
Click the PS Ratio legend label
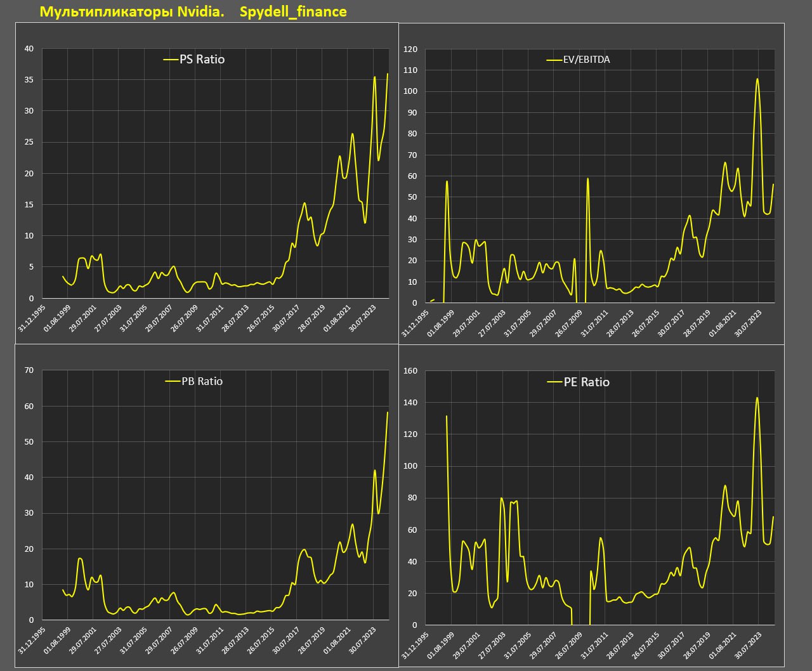[x=202, y=60]
